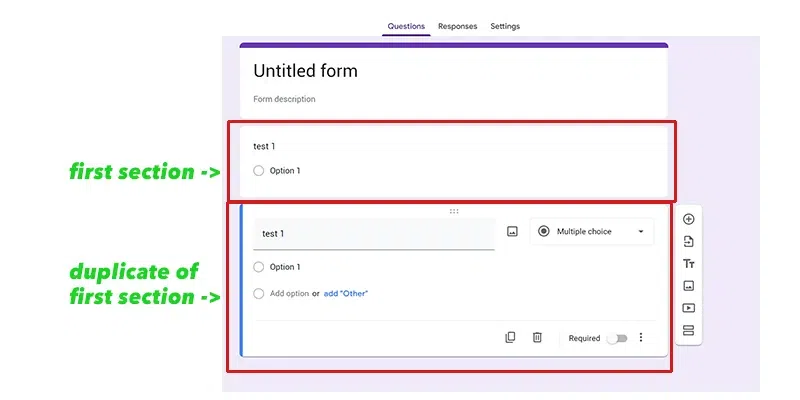Click the Untitled form title
The width and height of the screenshot is (800, 400).
305,71
